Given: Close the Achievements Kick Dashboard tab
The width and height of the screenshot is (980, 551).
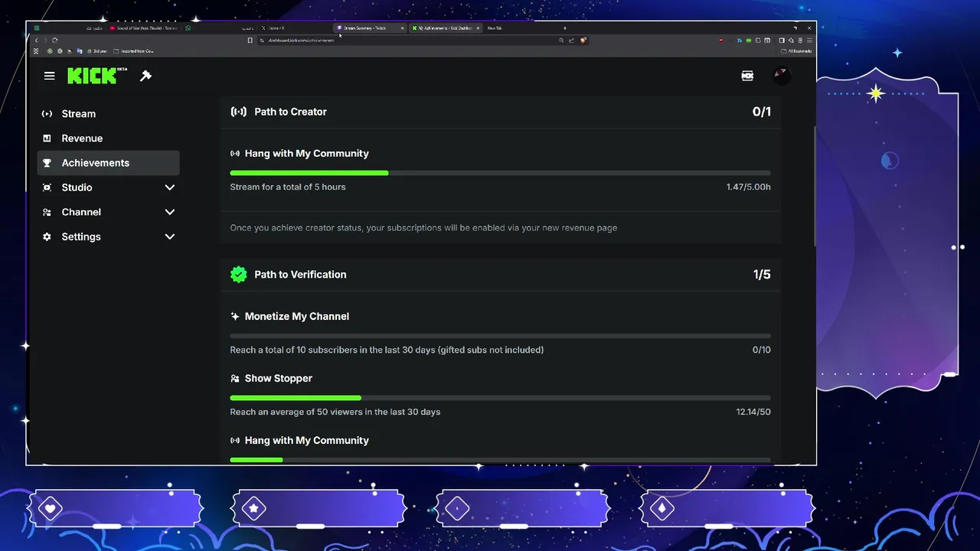Looking at the screenshot, I should (x=478, y=28).
